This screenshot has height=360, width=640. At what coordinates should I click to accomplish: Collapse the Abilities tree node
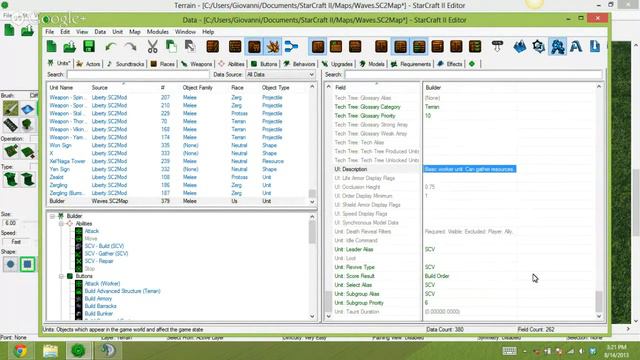click(61, 224)
